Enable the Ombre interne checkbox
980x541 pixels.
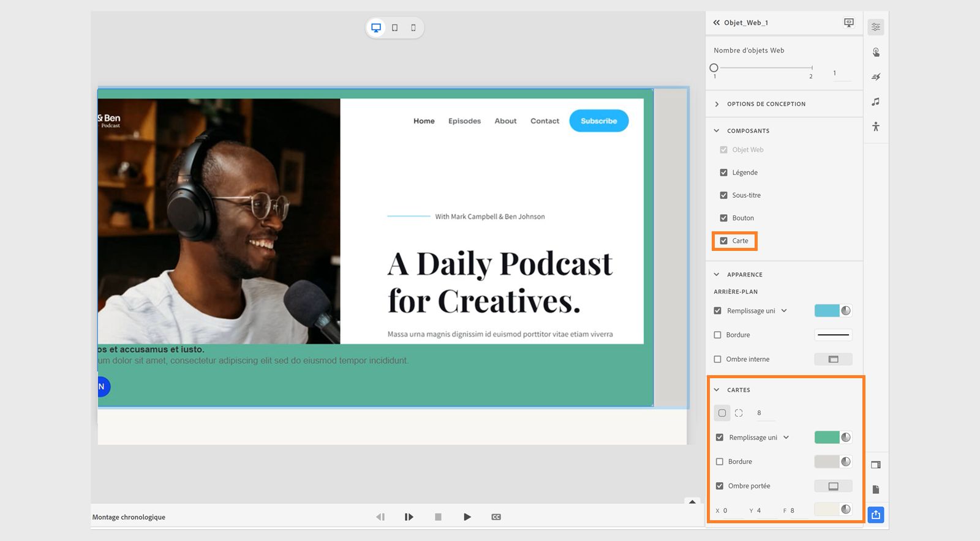click(717, 359)
